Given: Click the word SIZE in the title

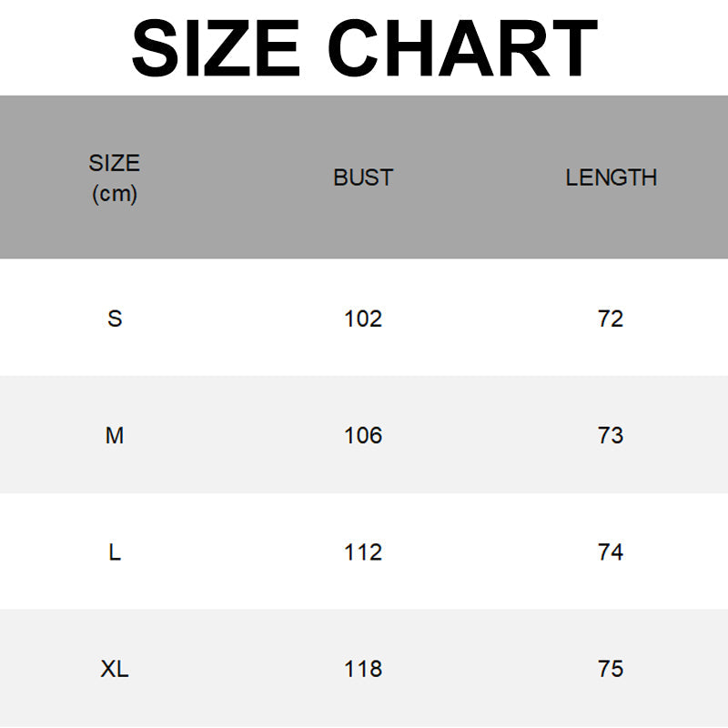Looking at the screenshot, I should tap(216, 48).
